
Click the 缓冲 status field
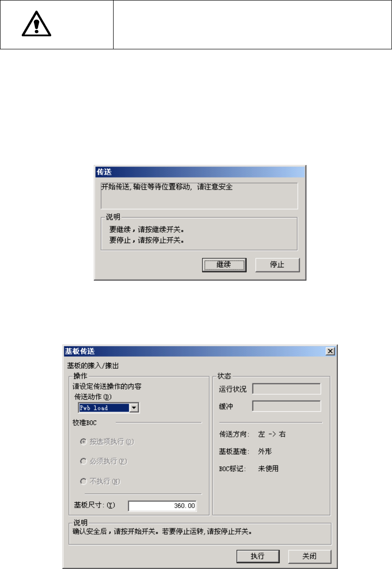click(x=287, y=406)
